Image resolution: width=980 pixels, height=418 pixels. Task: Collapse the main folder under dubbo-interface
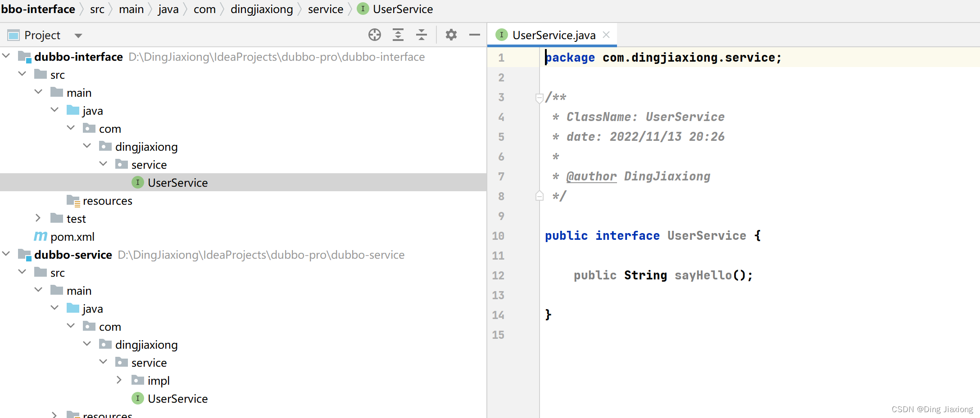pyautogui.click(x=38, y=92)
